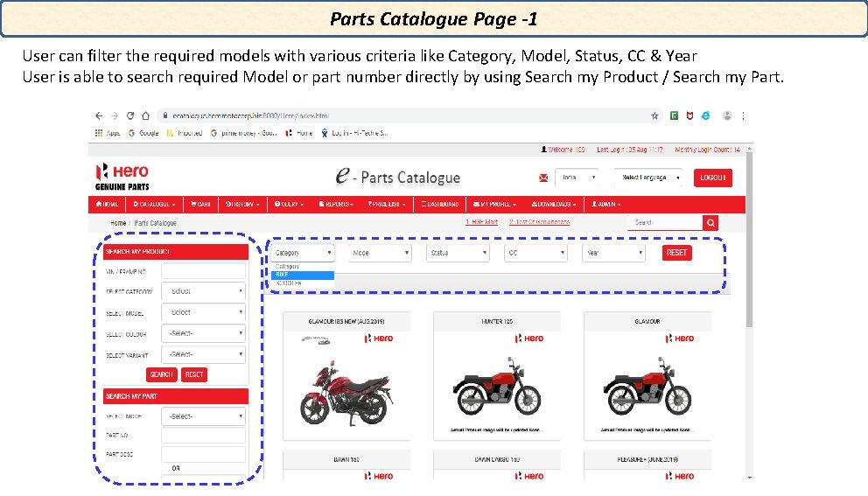The image size is (868, 496).
Task: Open the India country dropdown
Action: click(x=577, y=178)
